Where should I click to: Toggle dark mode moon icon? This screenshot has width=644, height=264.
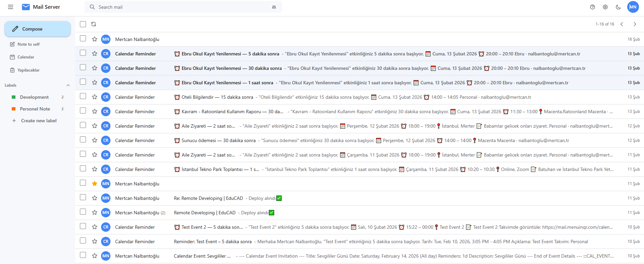point(618,7)
